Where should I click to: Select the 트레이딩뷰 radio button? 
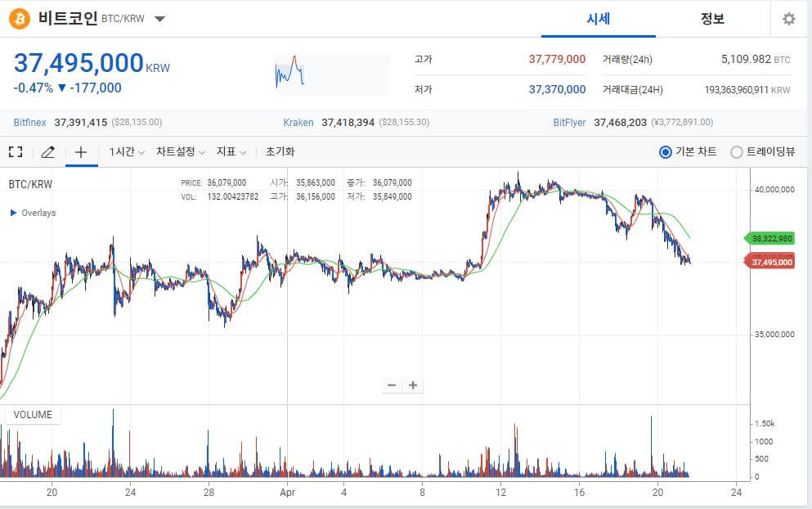coord(737,152)
